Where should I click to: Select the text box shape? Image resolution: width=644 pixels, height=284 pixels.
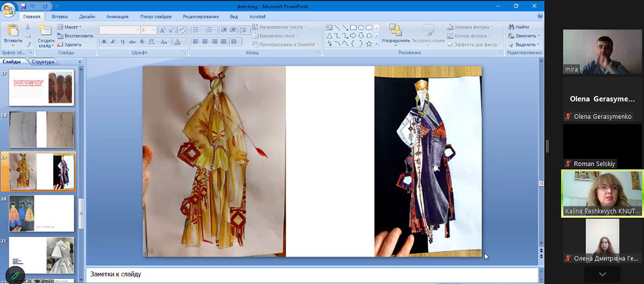tap(329, 27)
